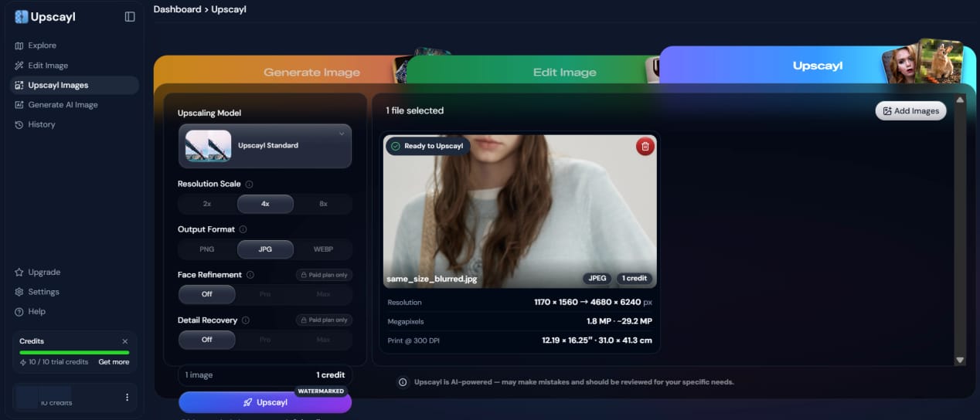Click the Face Refinement info icon

click(x=250, y=275)
